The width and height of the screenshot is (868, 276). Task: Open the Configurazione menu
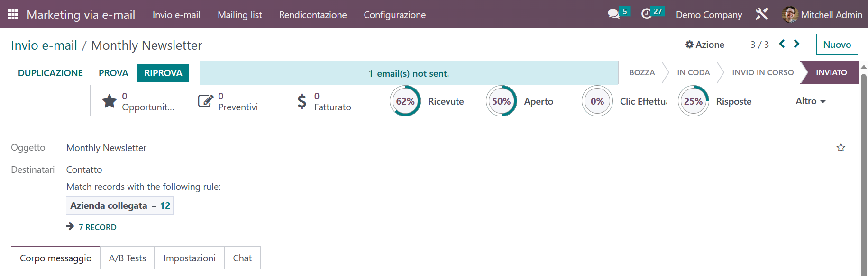[x=394, y=15]
